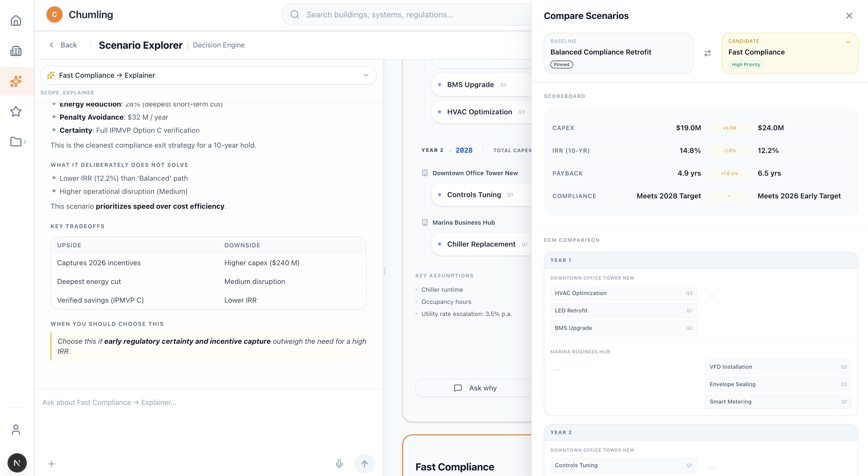The width and height of the screenshot is (868, 476).
Task: Swap baseline and candidate scenarios
Action: click(x=708, y=53)
